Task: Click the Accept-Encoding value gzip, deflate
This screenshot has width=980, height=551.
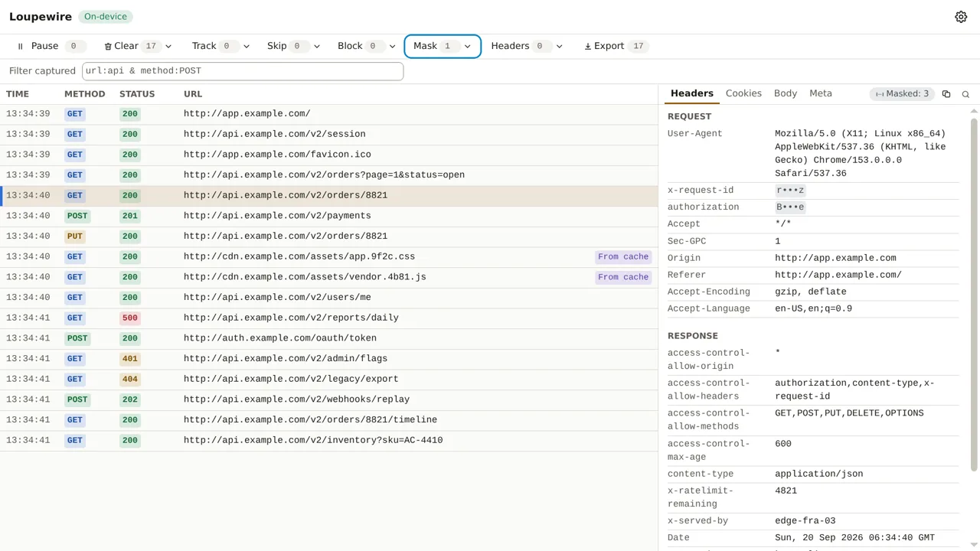Action: click(x=811, y=292)
